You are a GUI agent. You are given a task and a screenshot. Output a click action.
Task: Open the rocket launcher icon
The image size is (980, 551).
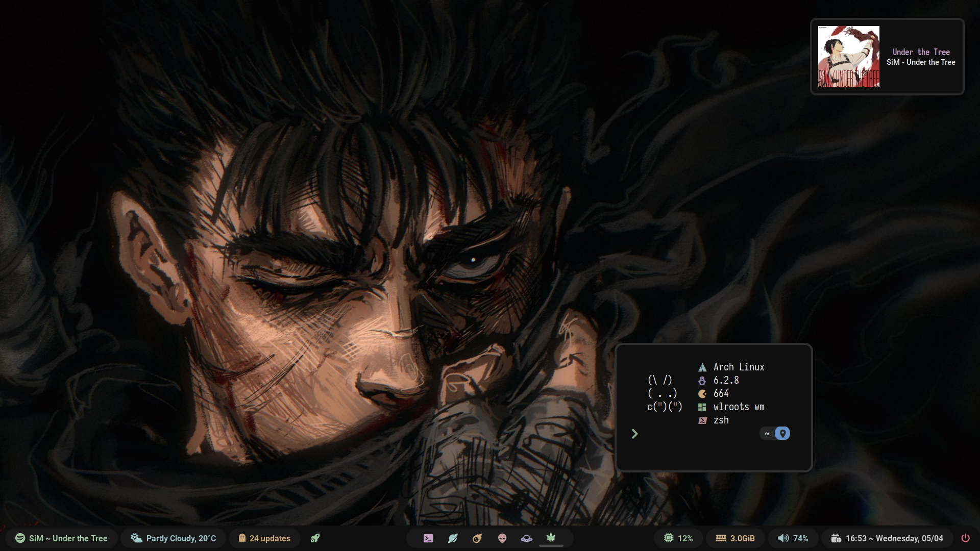coord(315,538)
